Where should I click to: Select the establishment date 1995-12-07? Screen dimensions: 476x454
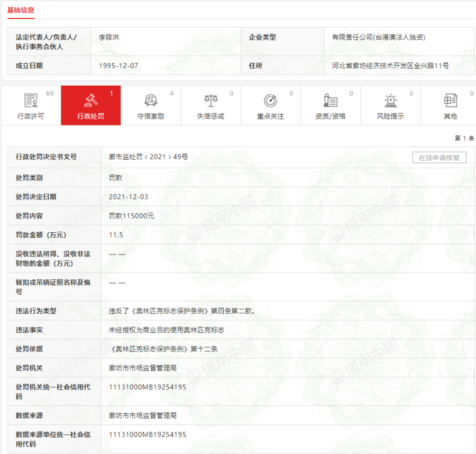tap(118, 66)
